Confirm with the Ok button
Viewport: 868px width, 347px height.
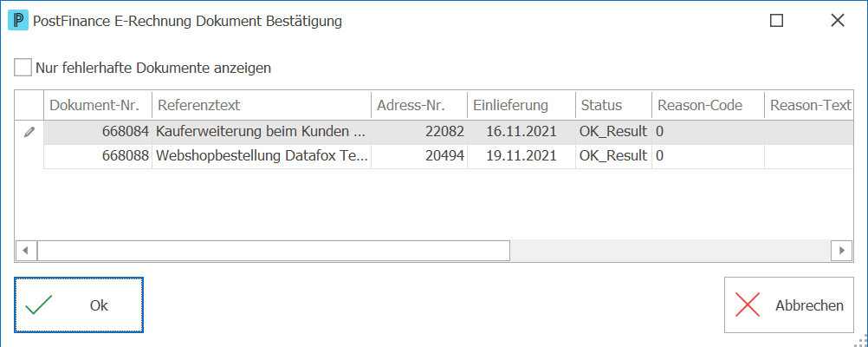click(x=79, y=304)
